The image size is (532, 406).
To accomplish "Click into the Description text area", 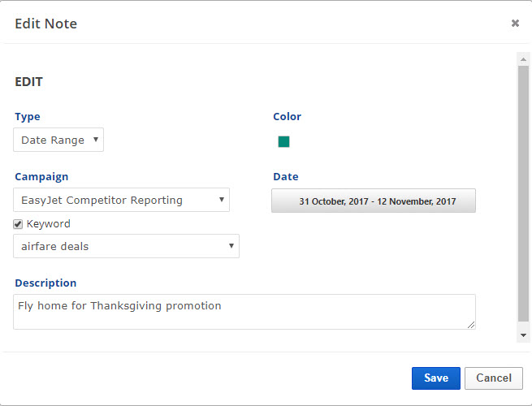I will point(244,312).
